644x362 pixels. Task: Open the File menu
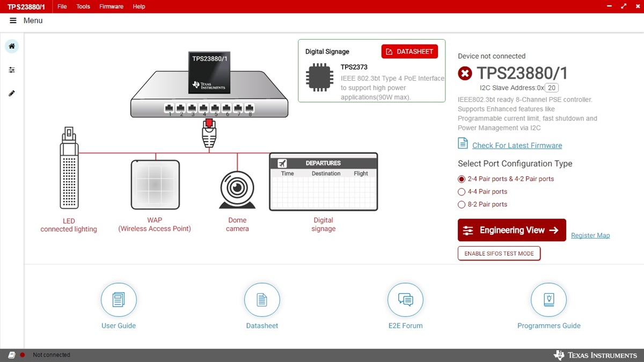[62, 6]
